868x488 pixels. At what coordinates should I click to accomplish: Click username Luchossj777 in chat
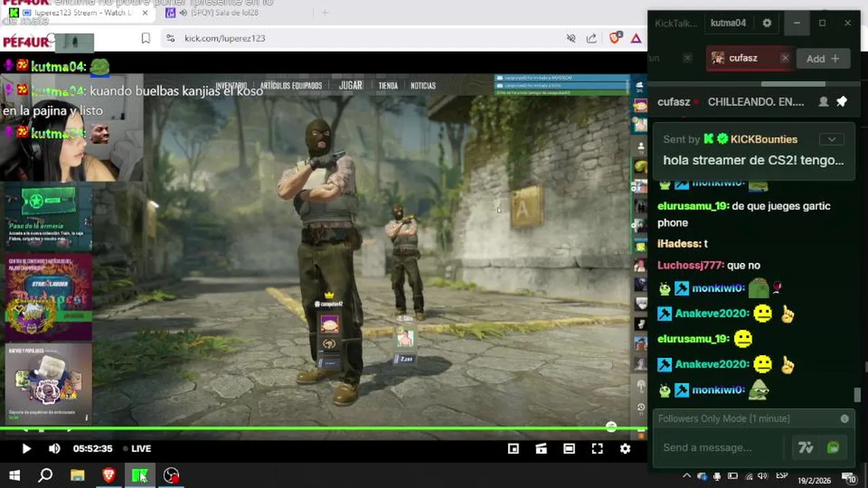click(x=690, y=265)
